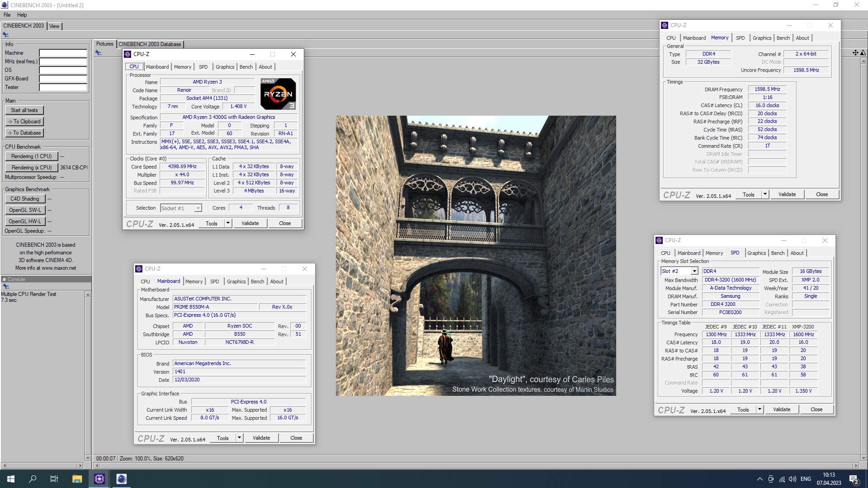Click the CPU-Z title icon in Mainboard window
868x488 pixels.
point(139,269)
